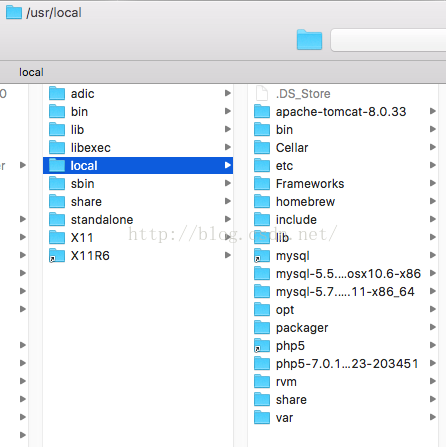446x447 pixels.
Task: Click the /usr/local title folder icon
Action: click(14, 12)
